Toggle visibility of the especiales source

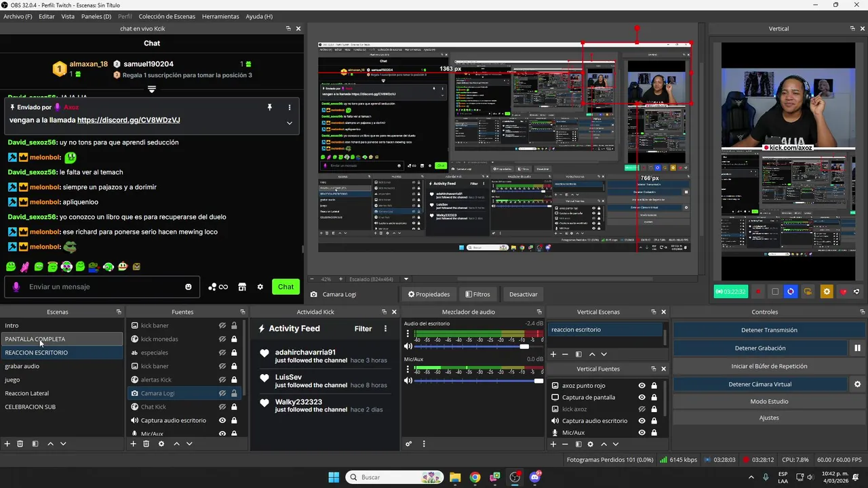[222, 352]
